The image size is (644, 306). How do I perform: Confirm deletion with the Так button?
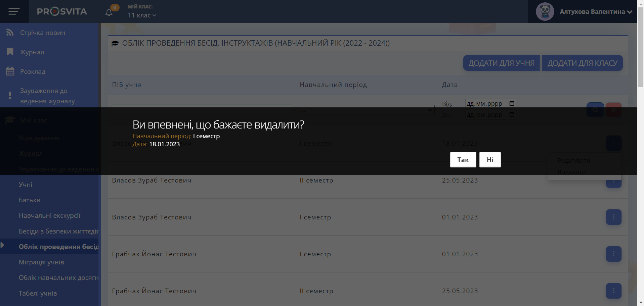[463, 160]
